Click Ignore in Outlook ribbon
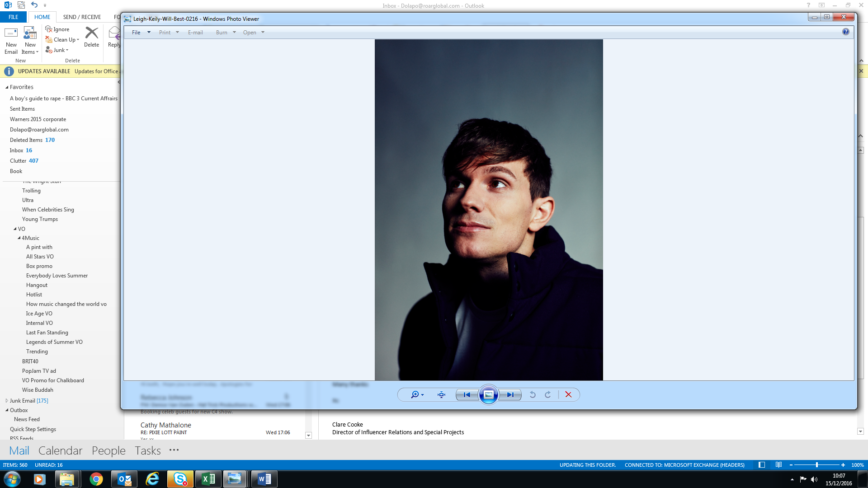Screen dimensions: 868x488 click(57, 29)
